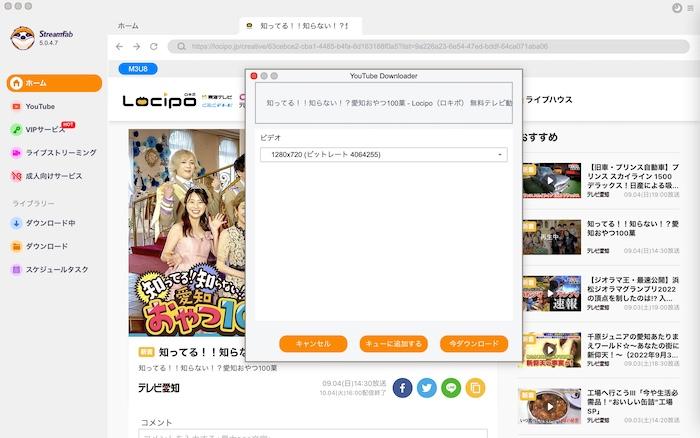Share on Twitter
Screen dimensions: 700x438
(x=427, y=388)
